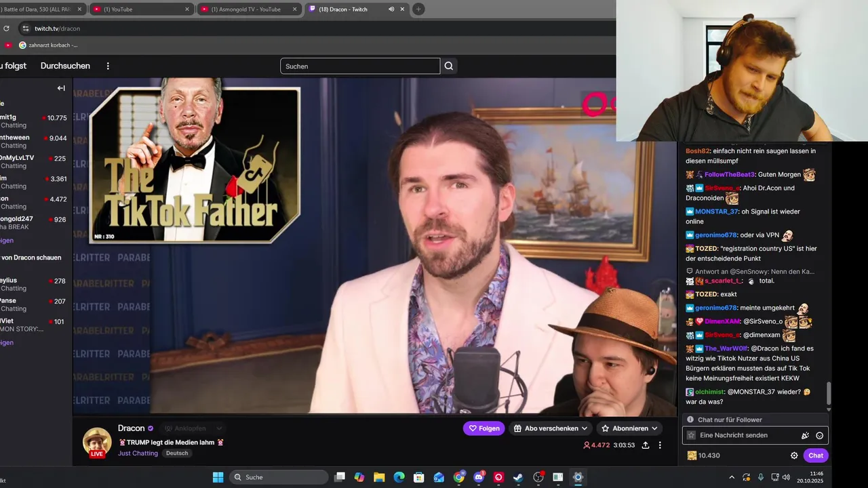The image size is (868, 488).
Task: Send message with Chat button
Action: (816, 455)
